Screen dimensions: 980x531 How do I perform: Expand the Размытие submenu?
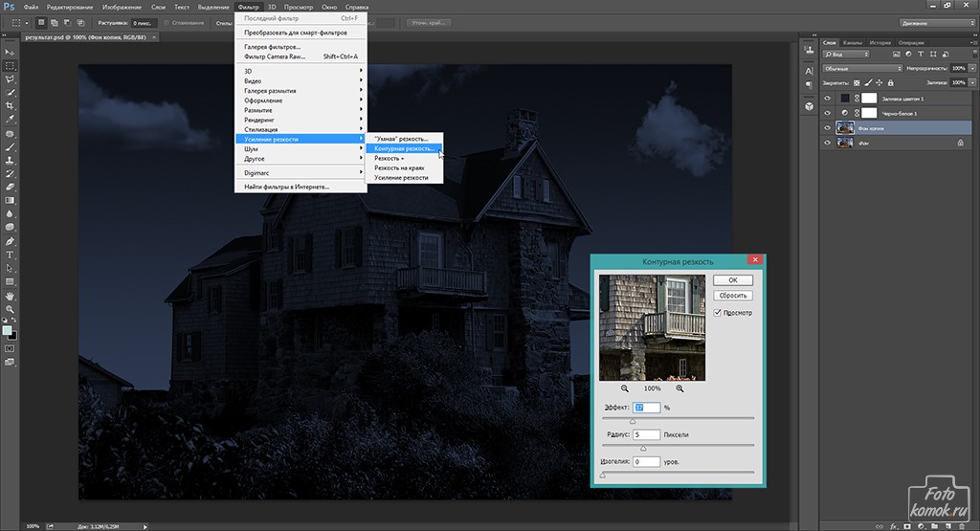(x=301, y=110)
